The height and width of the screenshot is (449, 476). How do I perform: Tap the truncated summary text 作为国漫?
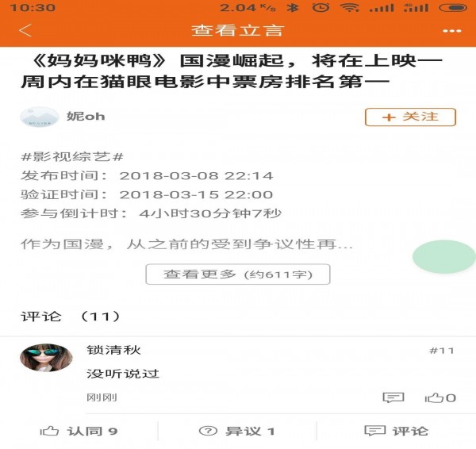click(186, 244)
